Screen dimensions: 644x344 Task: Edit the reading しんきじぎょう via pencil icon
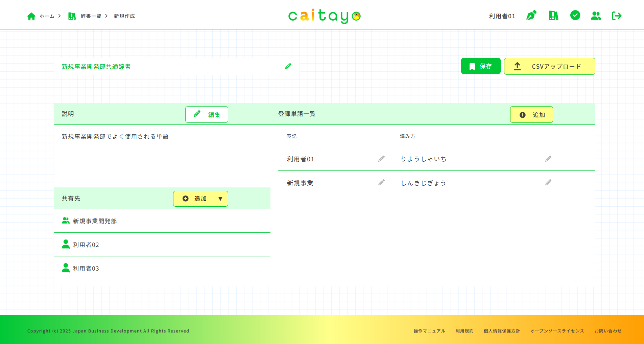(548, 182)
